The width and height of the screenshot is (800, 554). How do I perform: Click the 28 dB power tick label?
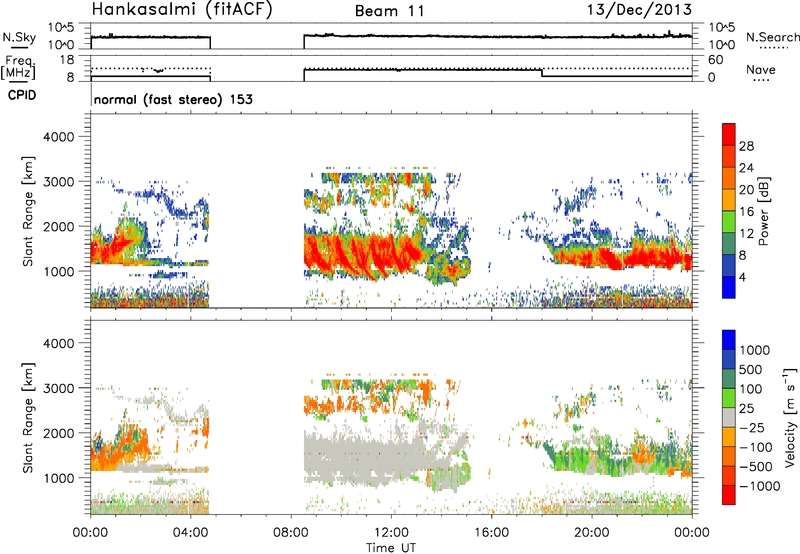click(x=746, y=146)
